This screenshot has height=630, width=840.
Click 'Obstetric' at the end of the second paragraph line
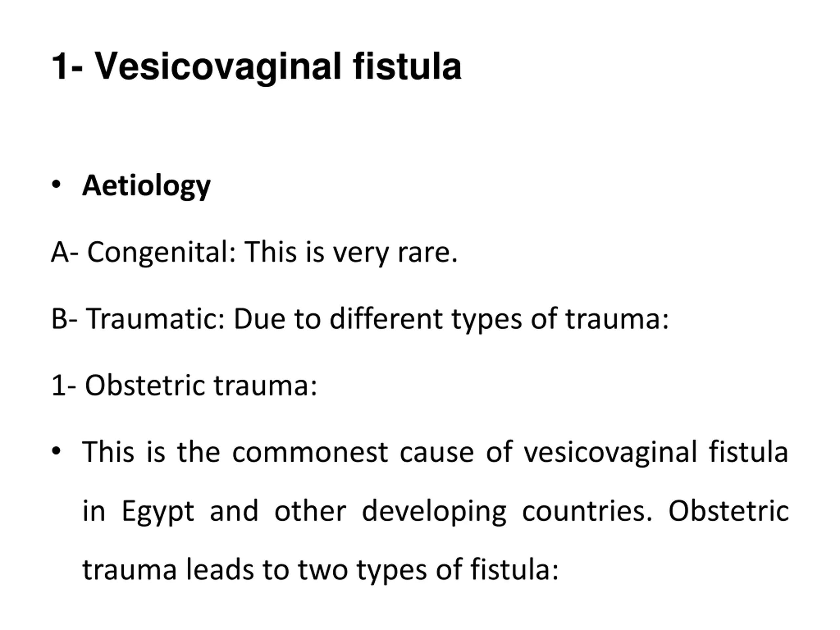coord(729,511)
